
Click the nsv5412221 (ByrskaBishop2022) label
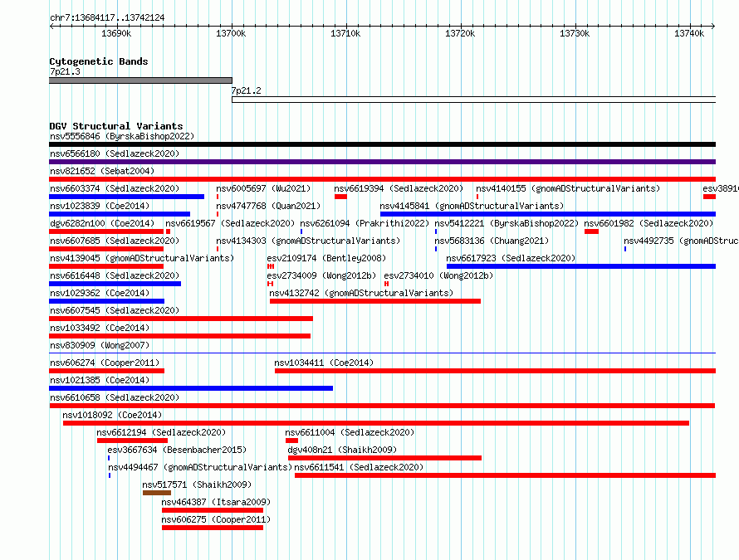click(x=507, y=224)
